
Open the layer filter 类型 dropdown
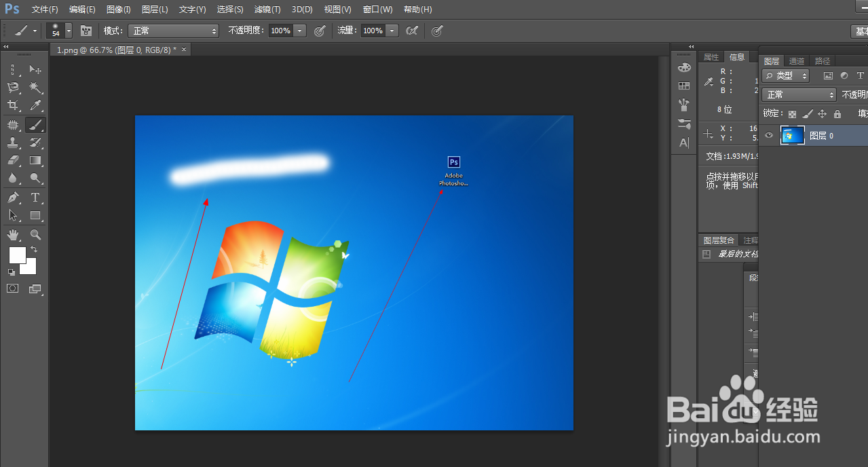(785, 76)
